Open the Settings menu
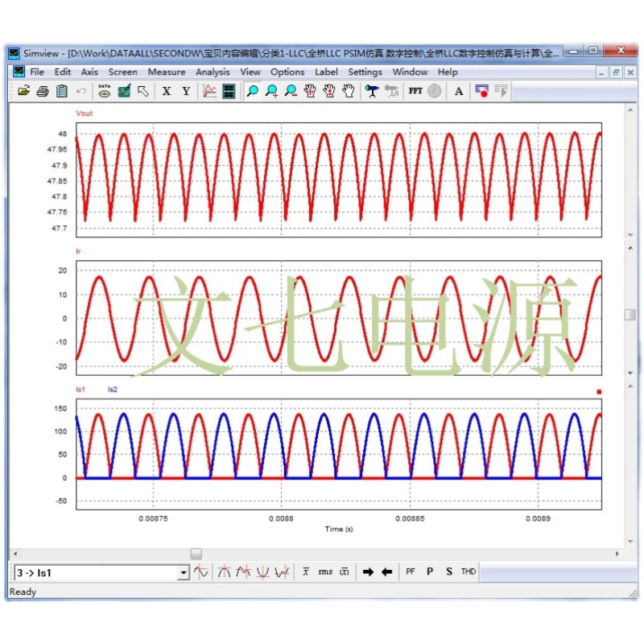This screenshot has height=644, width=644. [x=365, y=72]
